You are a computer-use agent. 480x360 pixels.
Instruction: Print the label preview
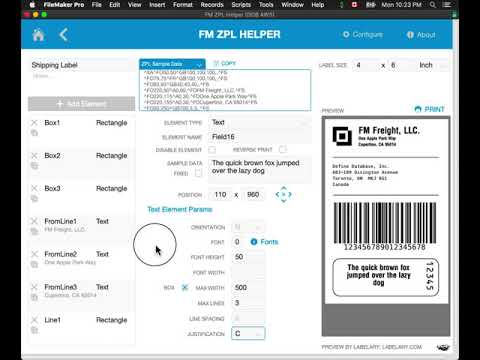click(x=429, y=109)
